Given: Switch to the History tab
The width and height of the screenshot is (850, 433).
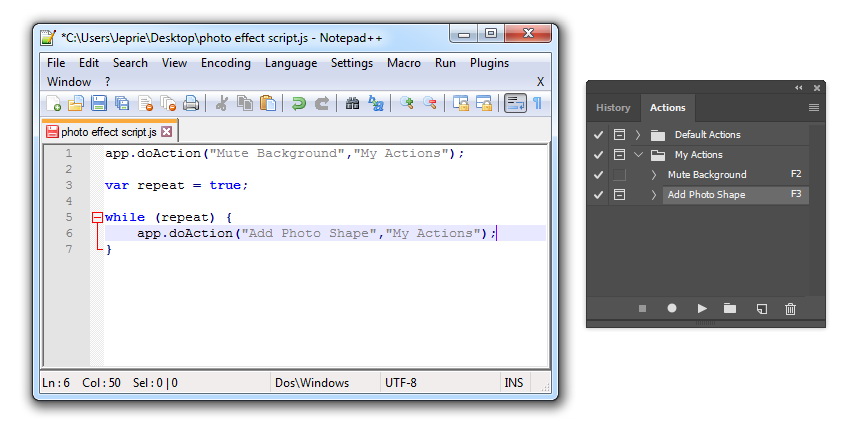Looking at the screenshot, I should [x=613, y=107].
